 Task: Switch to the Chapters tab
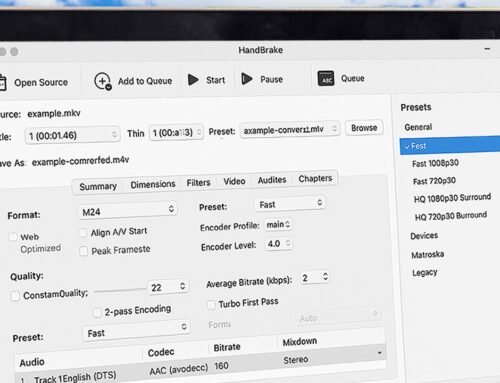click(315, 179)
